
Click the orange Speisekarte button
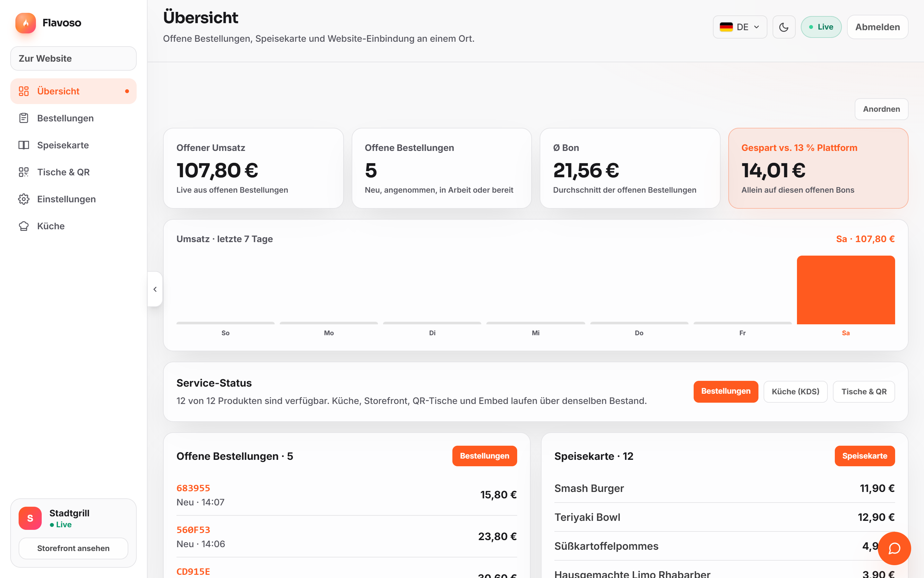[864, 456]
